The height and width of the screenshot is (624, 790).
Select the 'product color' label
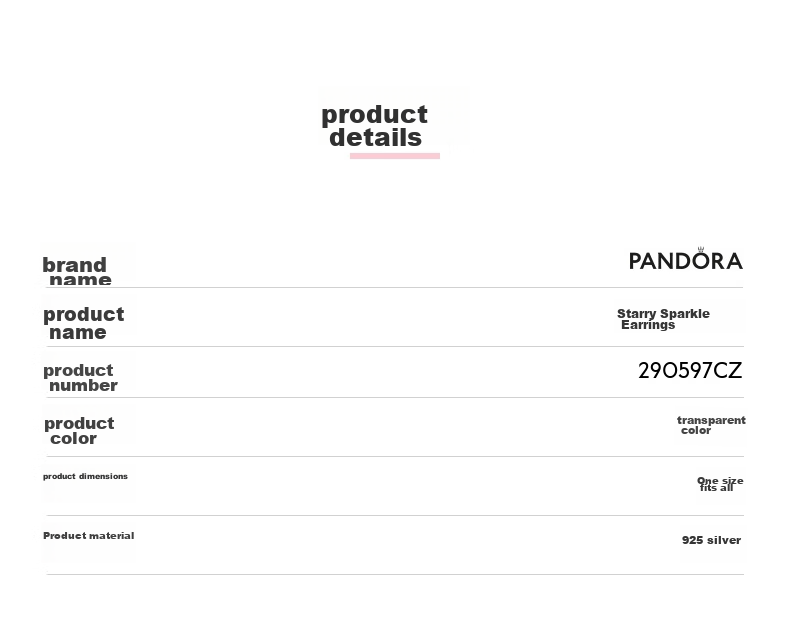[79, 431]
